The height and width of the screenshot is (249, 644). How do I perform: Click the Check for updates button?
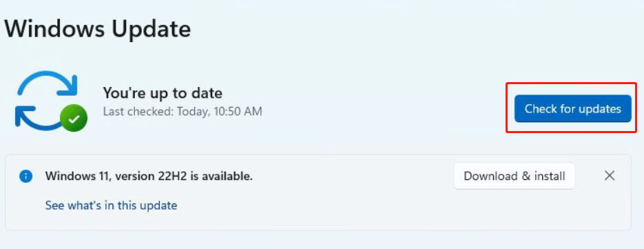coord(572,109)
